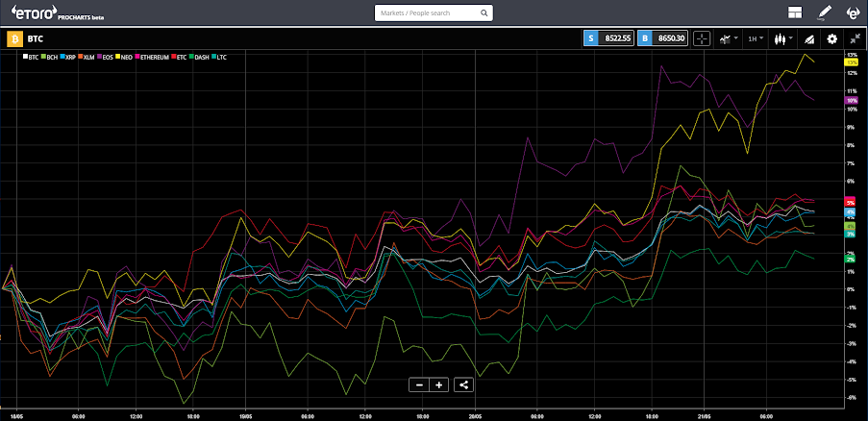Screen dimensions: 868x421
Task: Click the XRP legend label
Action: pos(70,57)
